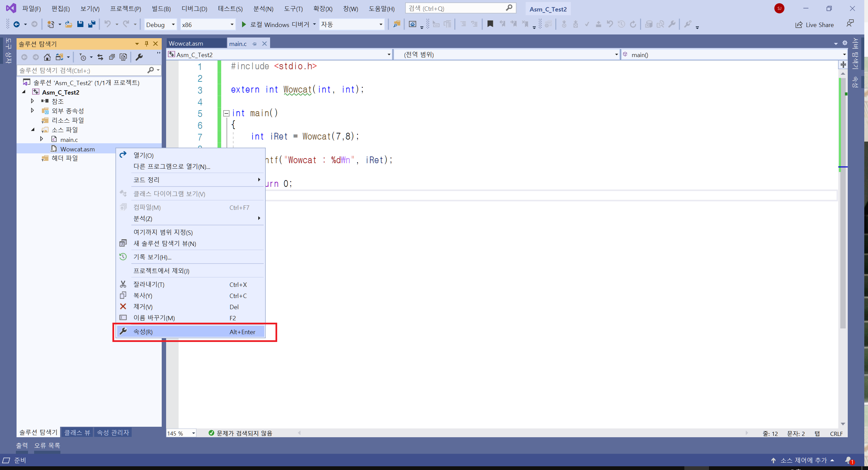
Task: Expand the 참조 tree node
Action: [32, 101]
